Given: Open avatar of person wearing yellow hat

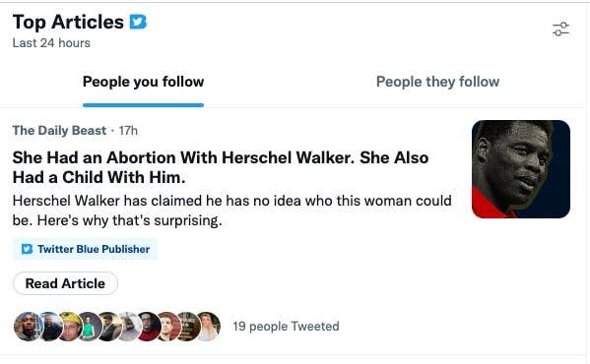Looking at the screenshot, I should click(70, 326).
